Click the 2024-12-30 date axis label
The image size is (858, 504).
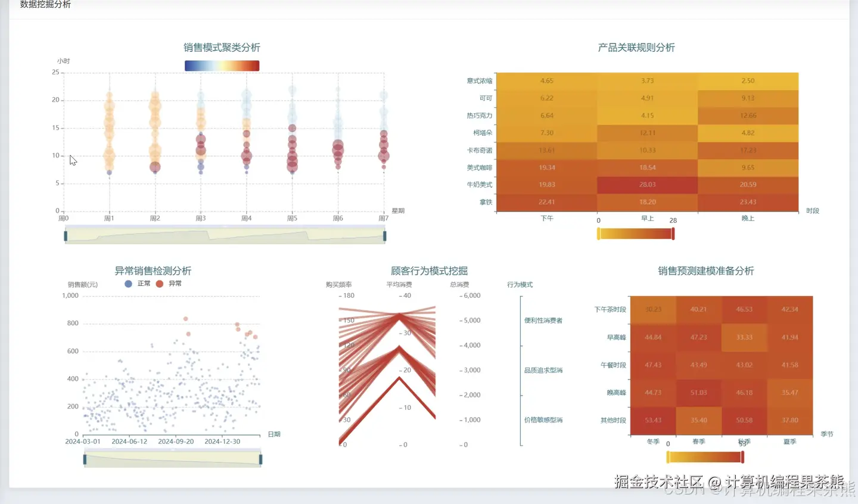[222, 441]
